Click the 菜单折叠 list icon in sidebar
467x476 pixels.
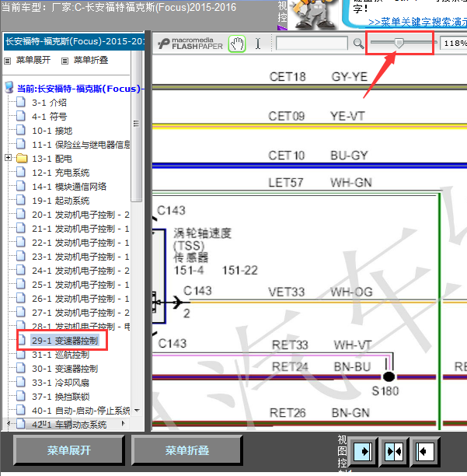64,61
